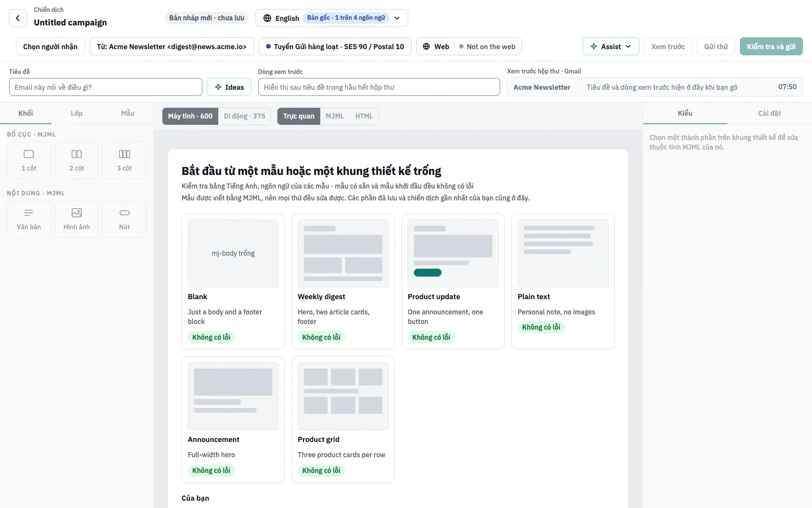The height and width of the screenshot is (508, 812).
Task: Expand the language selector chevron
Action: pos(397,18)
